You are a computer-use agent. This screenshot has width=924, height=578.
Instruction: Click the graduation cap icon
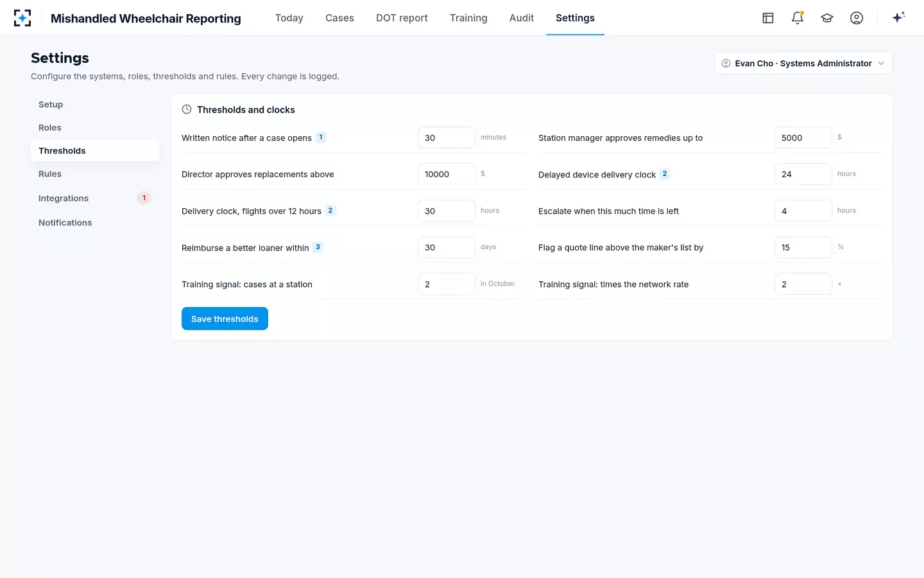[x=827, y=18]
